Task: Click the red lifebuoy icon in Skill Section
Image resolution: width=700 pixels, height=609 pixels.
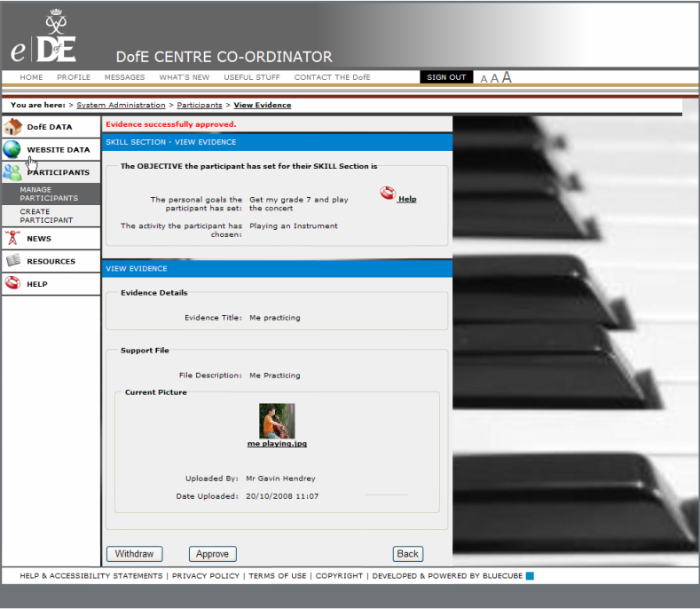Action: coord(387,194)
